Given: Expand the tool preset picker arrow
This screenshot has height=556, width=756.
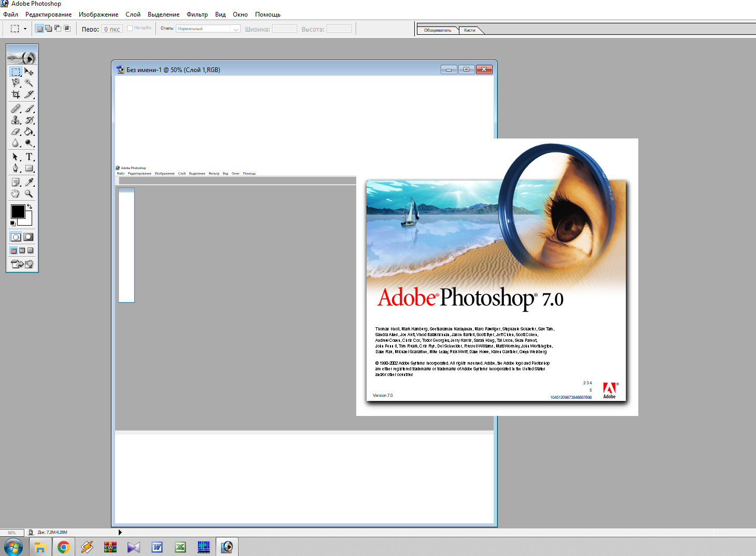Looking at the screenshot, I should pyautogui.click(x=25, y=29).
